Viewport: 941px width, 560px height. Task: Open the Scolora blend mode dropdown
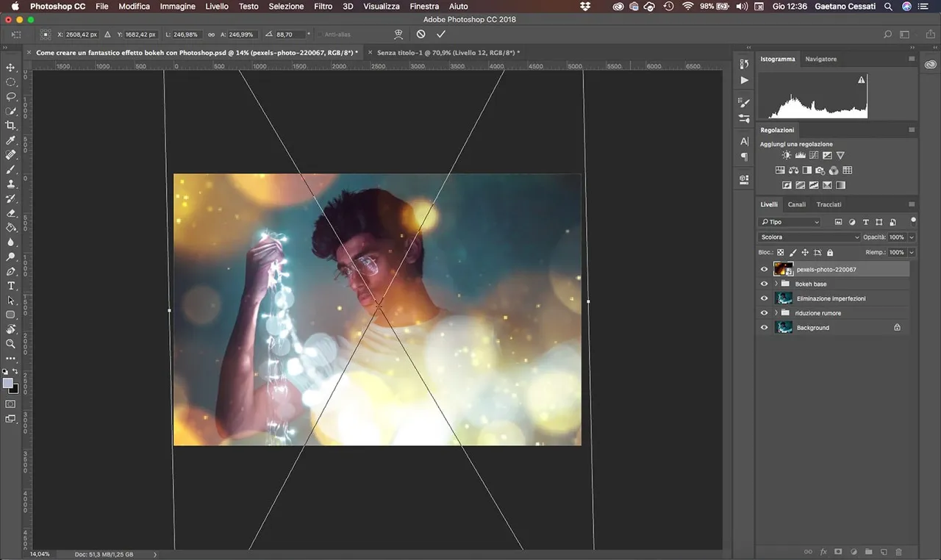click(x=809, y=237)
